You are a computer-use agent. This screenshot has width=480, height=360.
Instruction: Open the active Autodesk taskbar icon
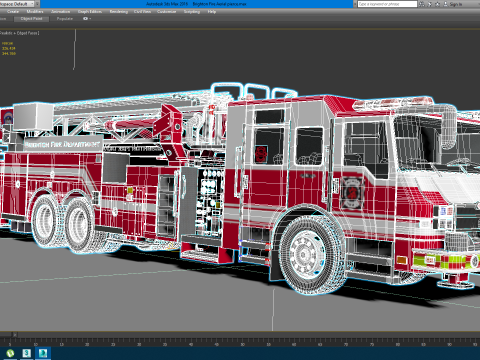(x=43, y=353)
